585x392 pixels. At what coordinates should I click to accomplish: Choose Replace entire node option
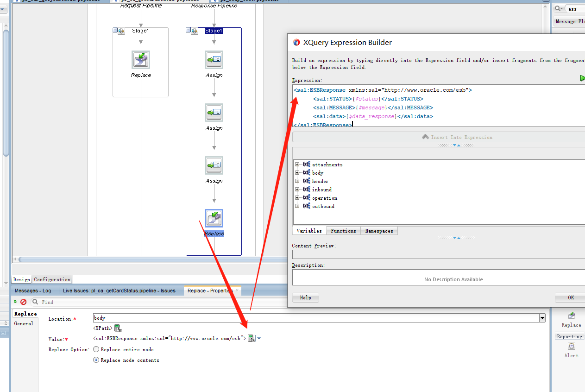tap(96, 349)
